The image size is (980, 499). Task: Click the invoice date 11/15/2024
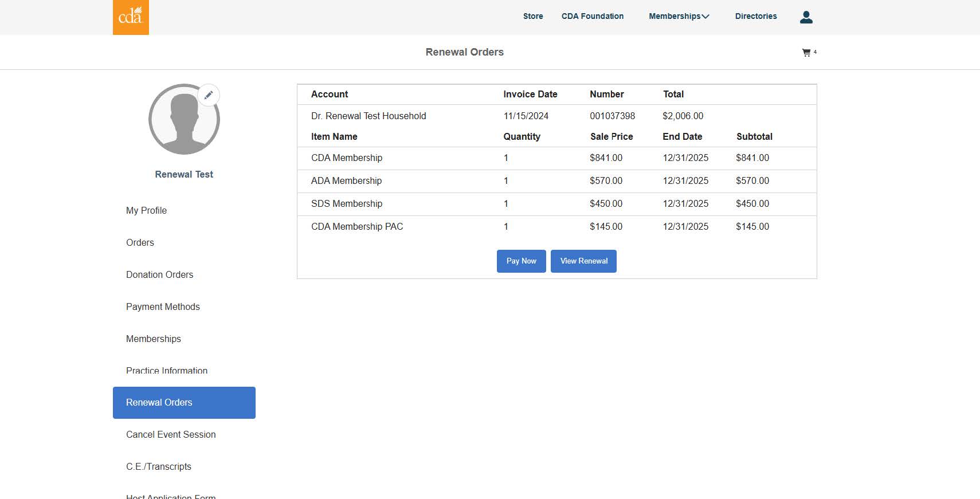point(526,116)
